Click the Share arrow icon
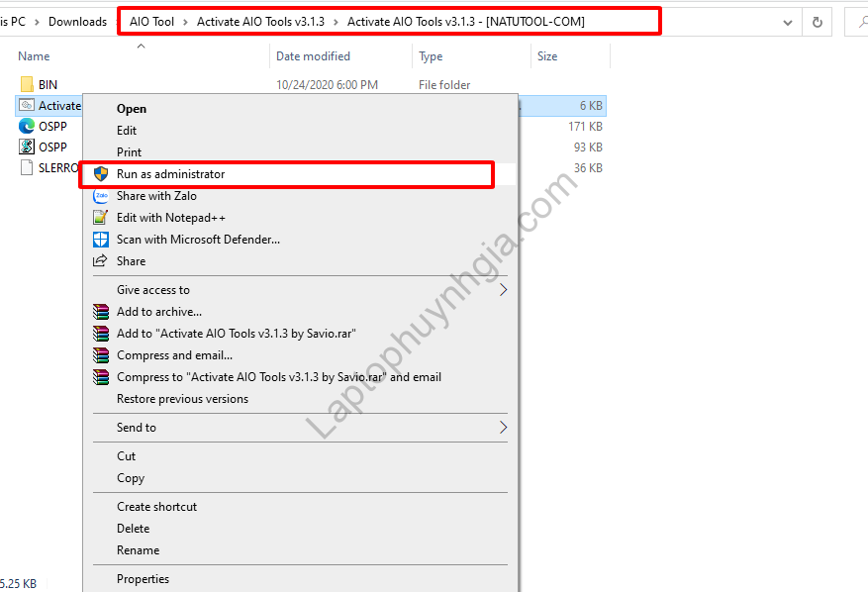This screenshot has height=592, width=868. [100, 260]
